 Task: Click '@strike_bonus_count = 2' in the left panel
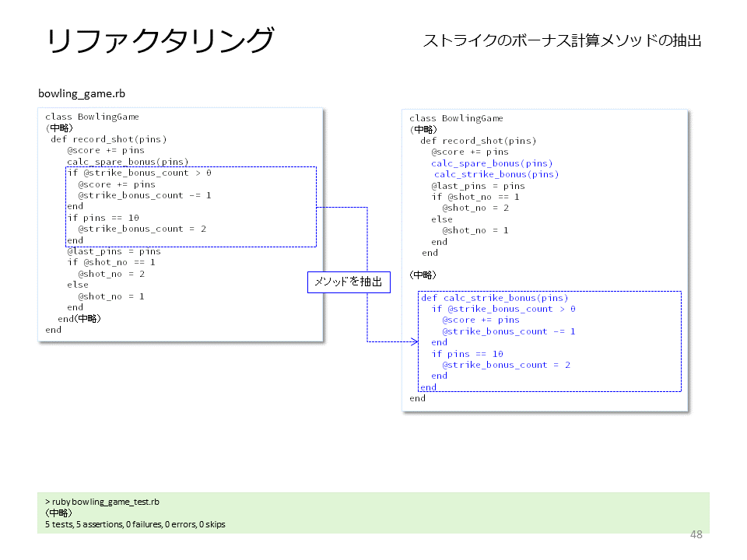[142, 229]
